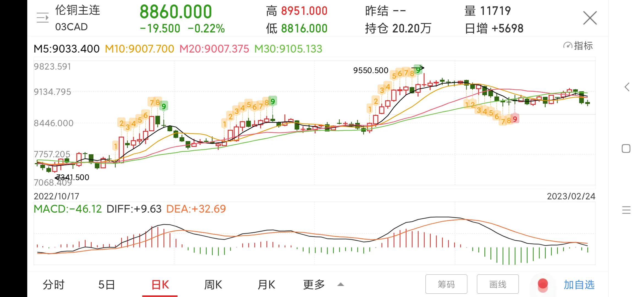Open the 更多 dropdown menu

(x=314, y=285)
